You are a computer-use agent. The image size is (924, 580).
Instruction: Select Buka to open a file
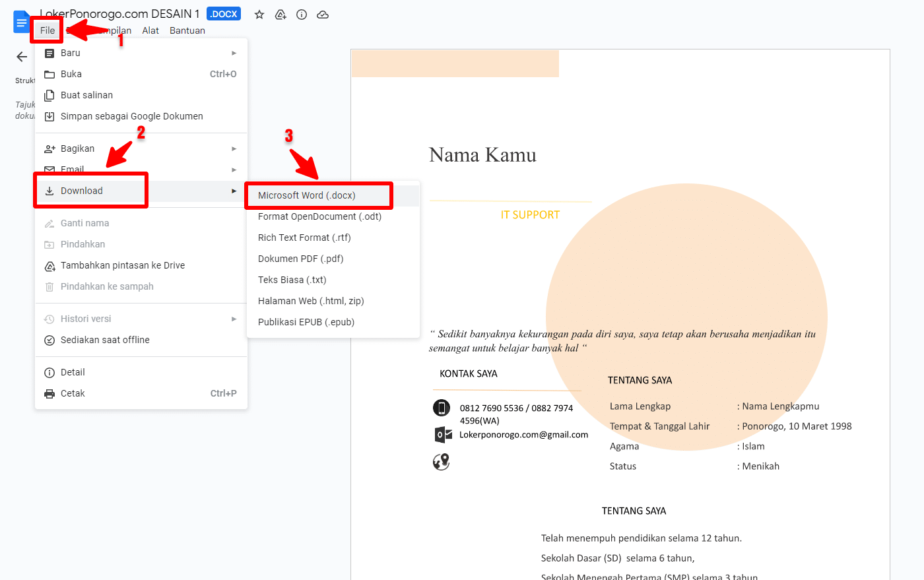(x=141, y=74)
